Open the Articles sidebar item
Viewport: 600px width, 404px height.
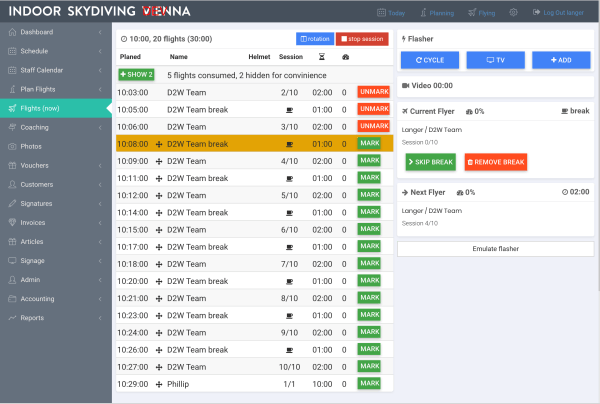tap(56, 242)
